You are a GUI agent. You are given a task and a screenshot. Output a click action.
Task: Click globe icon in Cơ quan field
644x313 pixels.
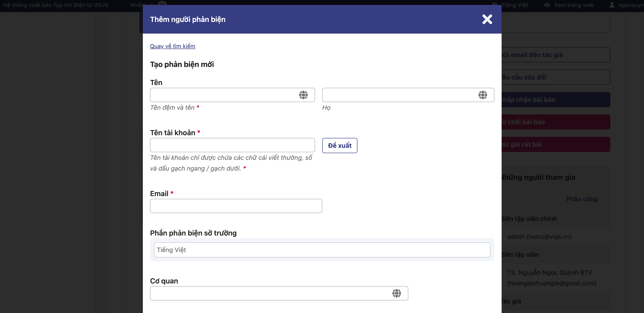coord(396,293)
